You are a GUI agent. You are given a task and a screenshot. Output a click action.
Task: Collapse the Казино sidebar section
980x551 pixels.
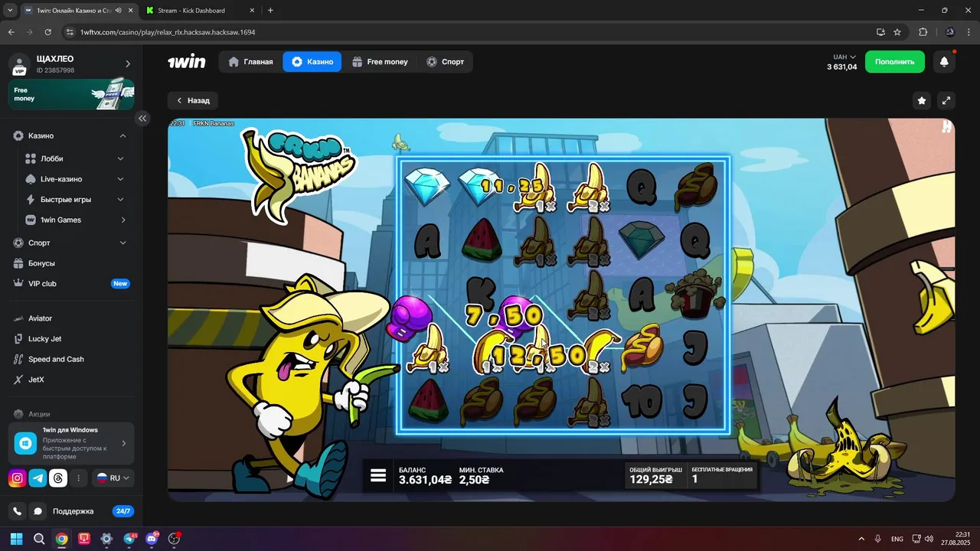coord(122,135)
